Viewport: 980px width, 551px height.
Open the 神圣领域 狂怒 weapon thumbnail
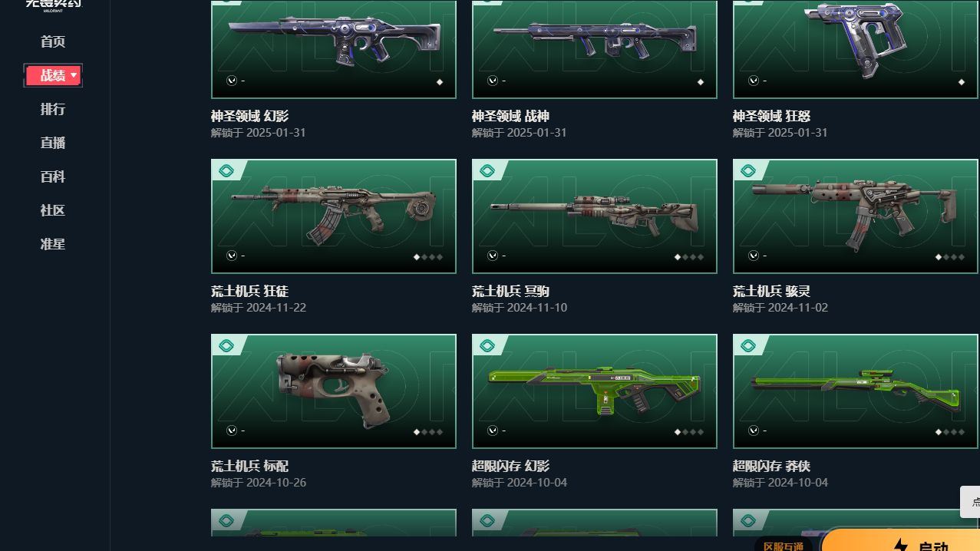point(856,49)
